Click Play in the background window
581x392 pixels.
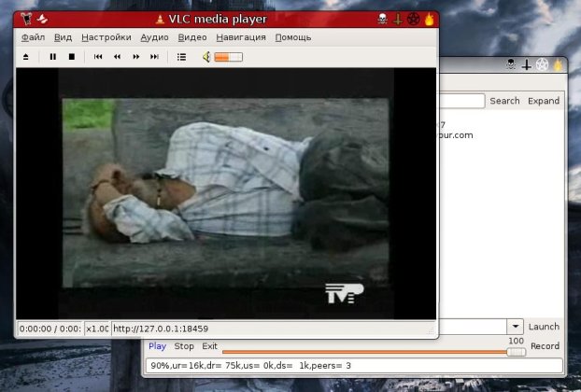pos(157,346)
